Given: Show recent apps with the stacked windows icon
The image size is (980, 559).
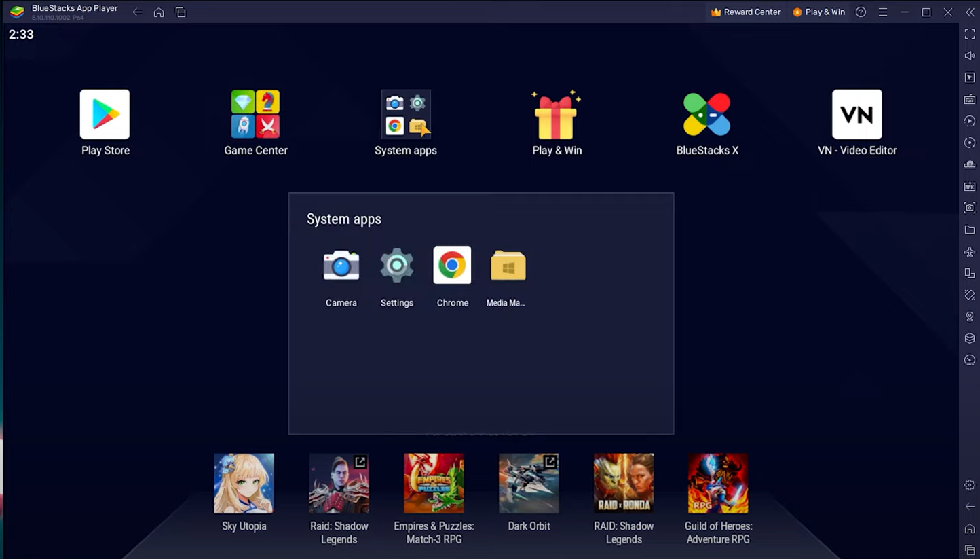Looking at the screenshot, I should [x=181, y=12].
